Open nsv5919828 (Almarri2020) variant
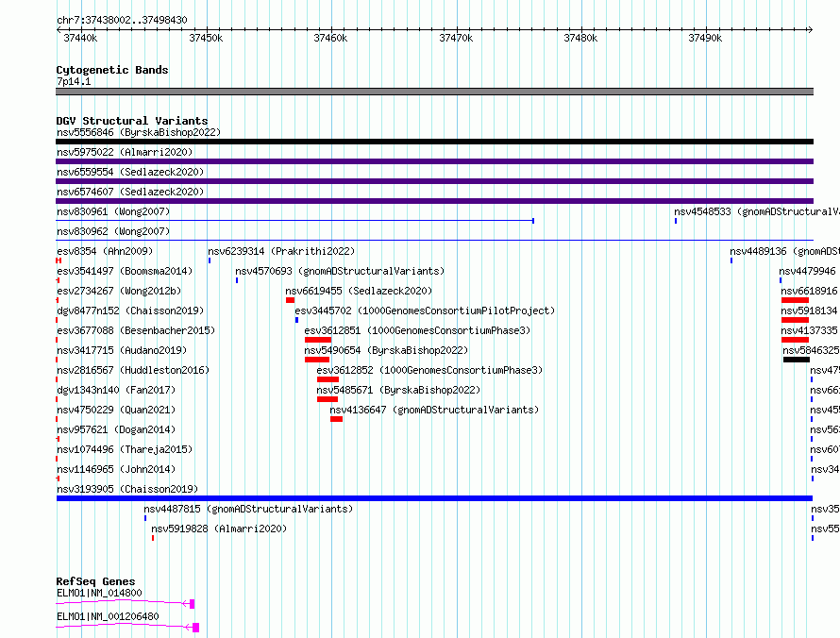The height and width of the screenshot is (638, 840). point(219,529)
